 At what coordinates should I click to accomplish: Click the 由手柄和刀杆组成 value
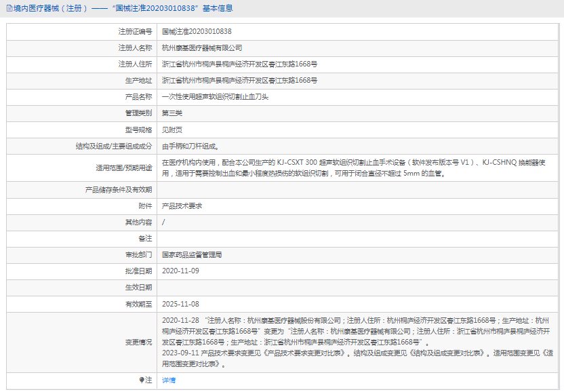click(x=190, y=146)
